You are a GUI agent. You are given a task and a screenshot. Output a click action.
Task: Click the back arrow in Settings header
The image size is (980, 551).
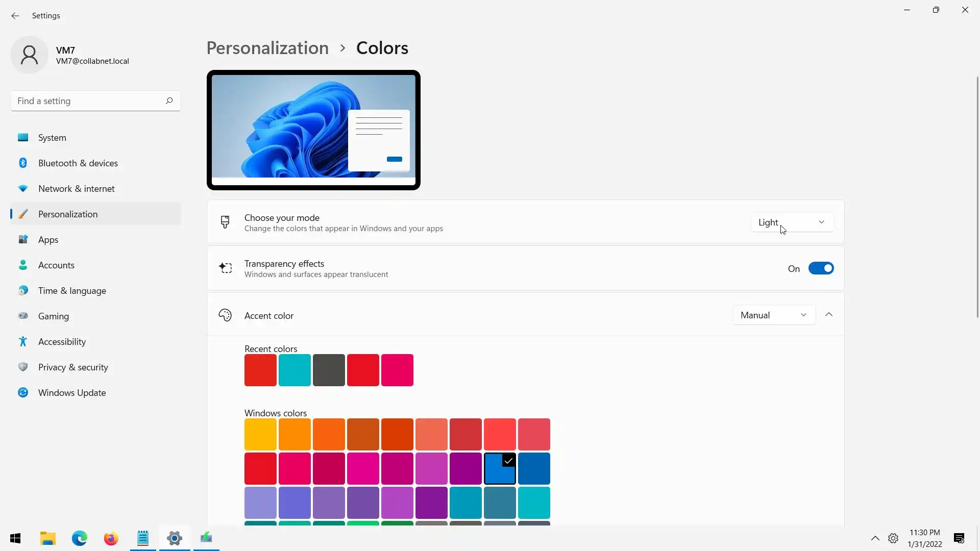[15, 16]
